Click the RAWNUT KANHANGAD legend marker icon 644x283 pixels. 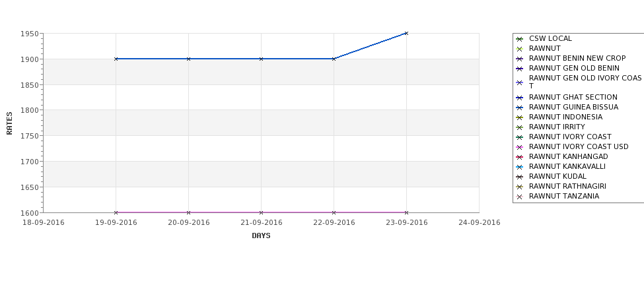(519, 157)
